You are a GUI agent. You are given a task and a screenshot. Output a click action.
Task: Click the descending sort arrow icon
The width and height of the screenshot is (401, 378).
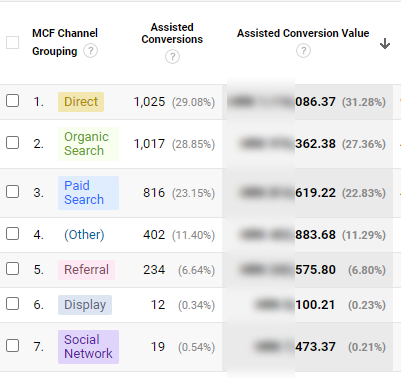[x=385, y=44]
